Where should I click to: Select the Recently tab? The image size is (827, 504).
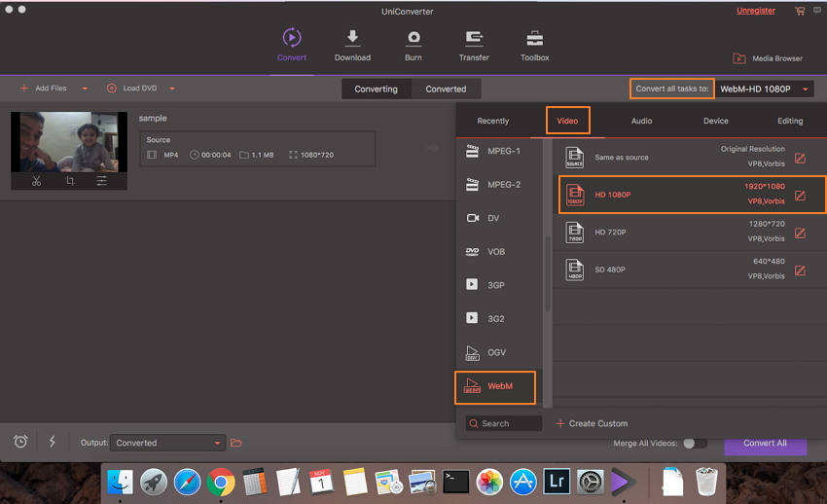[x=493, y=121]
